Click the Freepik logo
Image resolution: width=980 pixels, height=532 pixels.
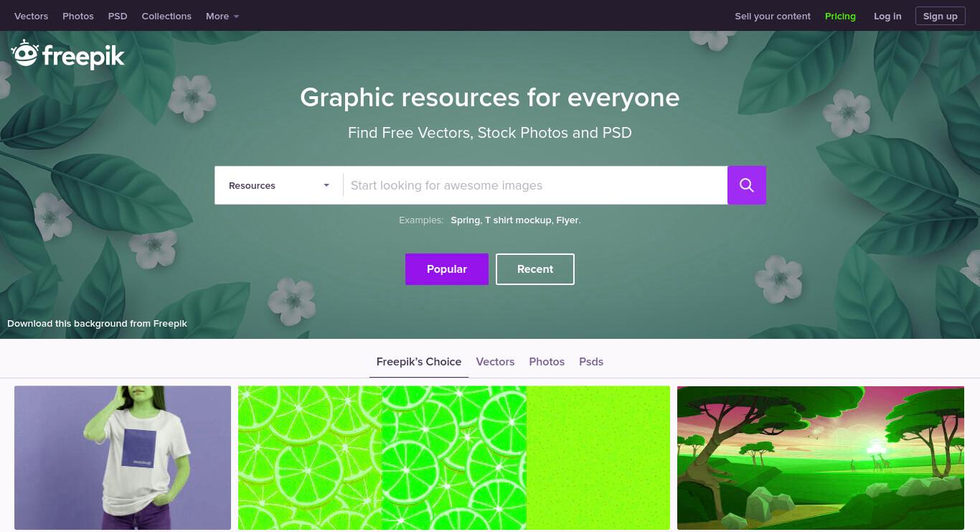(68, 55)
